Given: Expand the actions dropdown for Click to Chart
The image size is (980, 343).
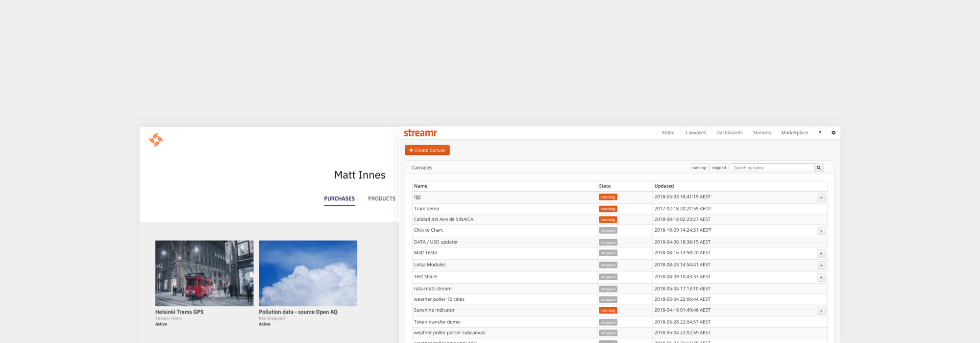Looking at the screenshot, I should tap(821, 231).
